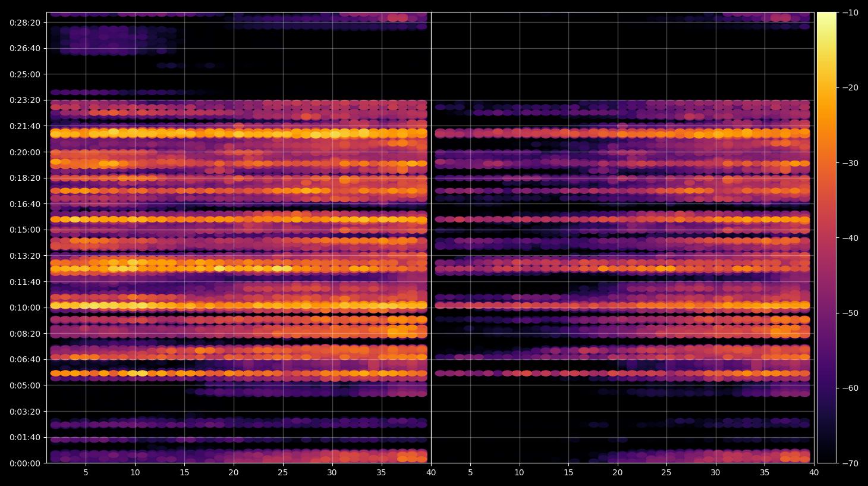
Task: Select x-axis tick 20 under the right plot
Action: click(x=618, y=473)
